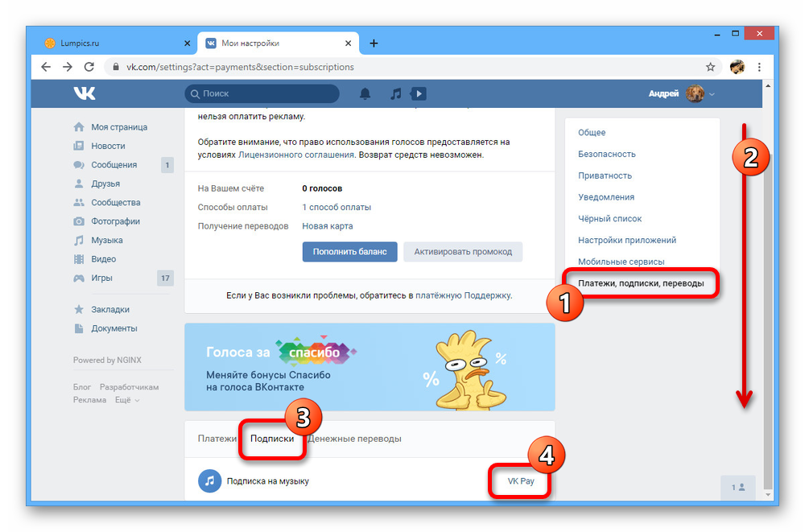Select the Подписки tab
This screenshot has width=805, height=532.
tap(272, 439)
